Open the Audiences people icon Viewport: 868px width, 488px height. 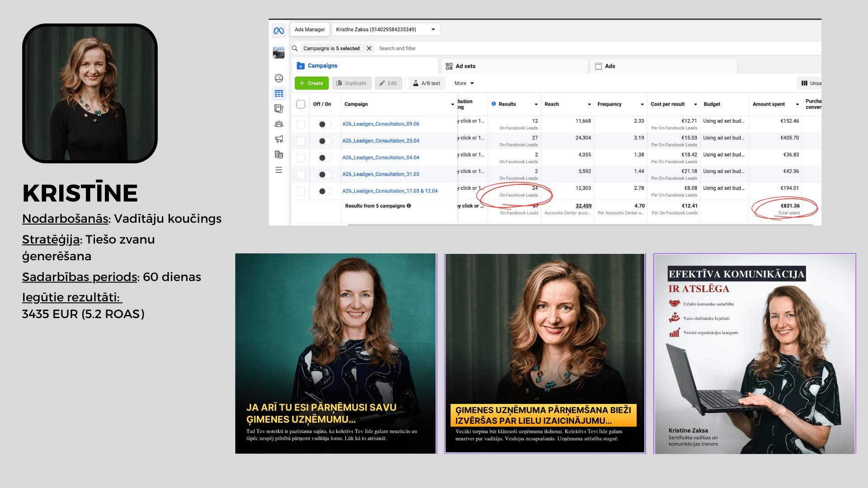pyautogui.click(x=279, y=124)
